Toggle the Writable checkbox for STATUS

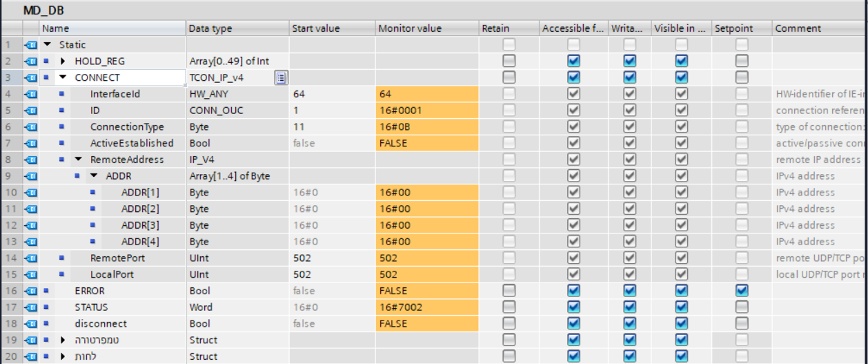[x=629, y=307]
